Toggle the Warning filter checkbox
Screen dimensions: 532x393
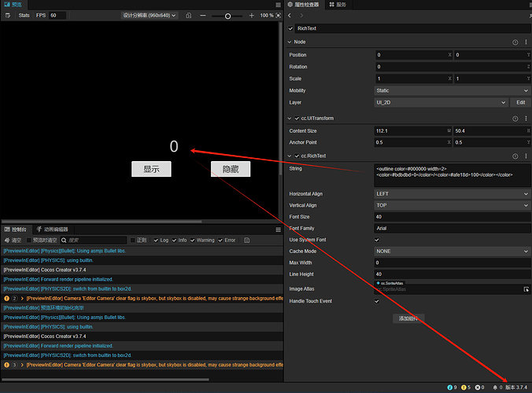(x=192, y=241)
